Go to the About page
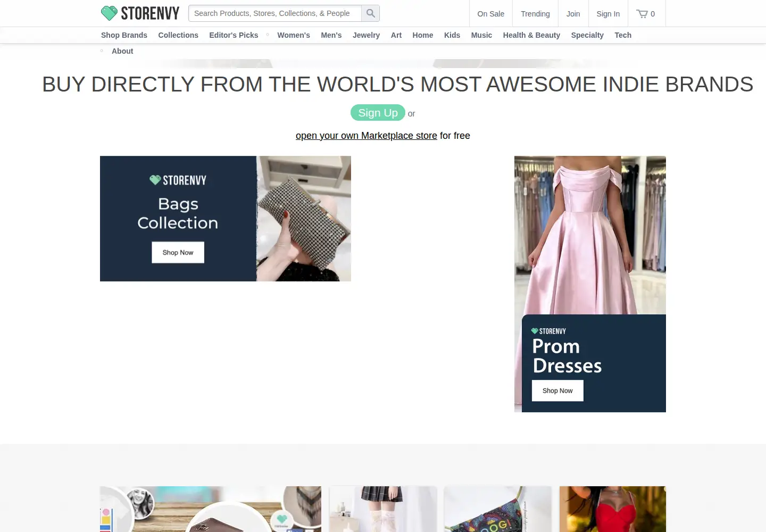 122,51
